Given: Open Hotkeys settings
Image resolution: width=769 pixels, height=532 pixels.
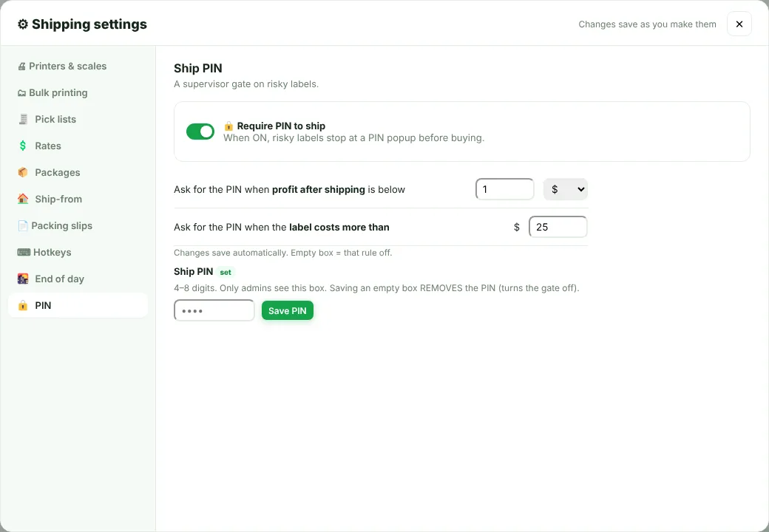Looking at the screenshot, I should coord(78,252).
